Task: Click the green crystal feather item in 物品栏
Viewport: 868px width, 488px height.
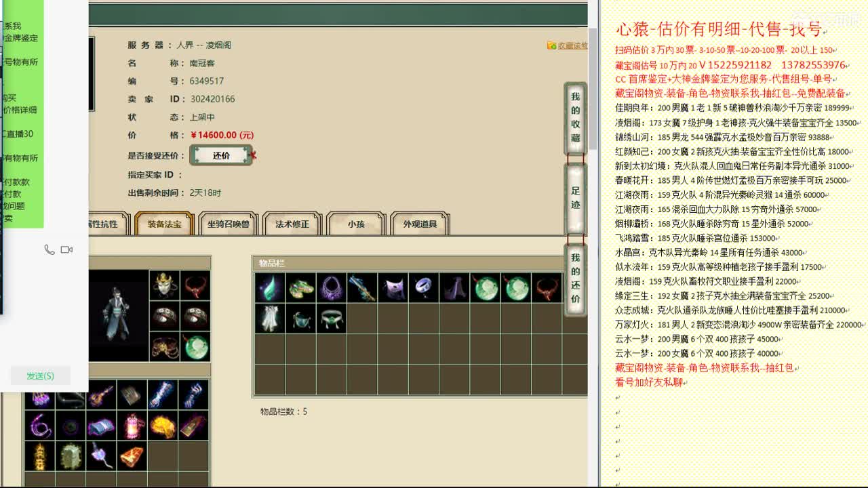Action: tap(269, 288)
